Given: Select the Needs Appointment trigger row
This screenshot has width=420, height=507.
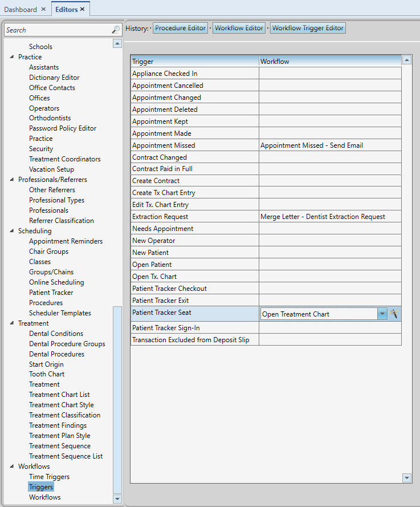Looking at the screenshot, I should [266, 229].
